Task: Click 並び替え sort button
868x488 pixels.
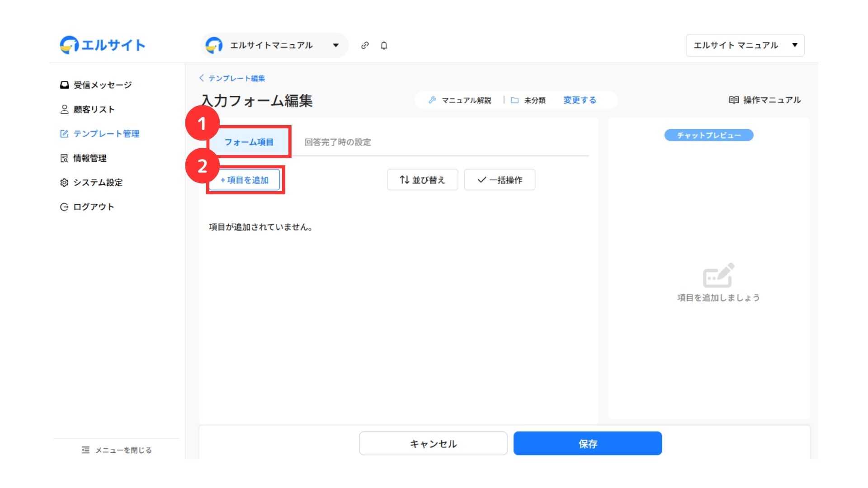Action: 422,180
